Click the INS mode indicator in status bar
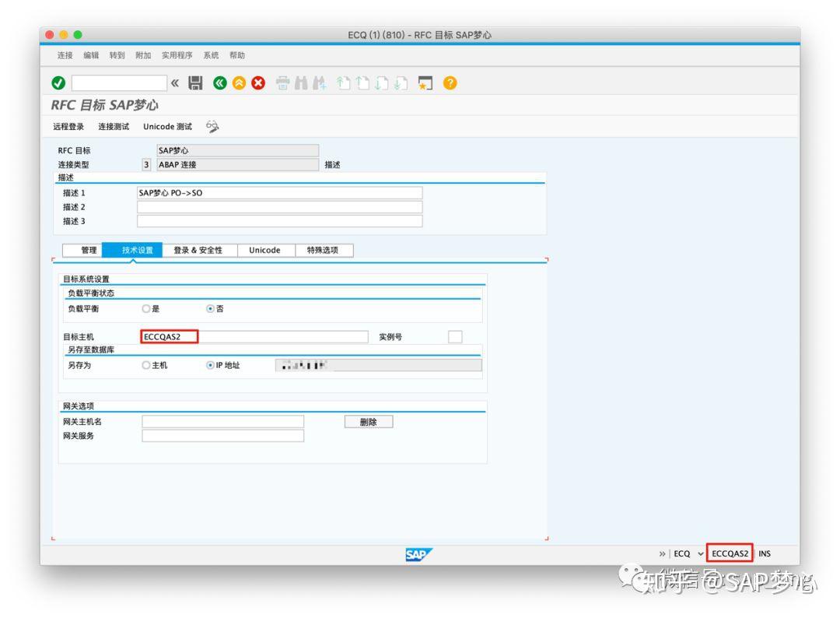Image resolution: width=840 pixels, height=618 pixels. 765,553
